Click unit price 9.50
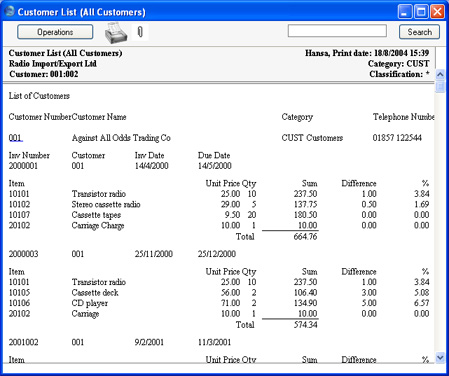This screenshot has width=449, height=376. click(x=232, y=215)
